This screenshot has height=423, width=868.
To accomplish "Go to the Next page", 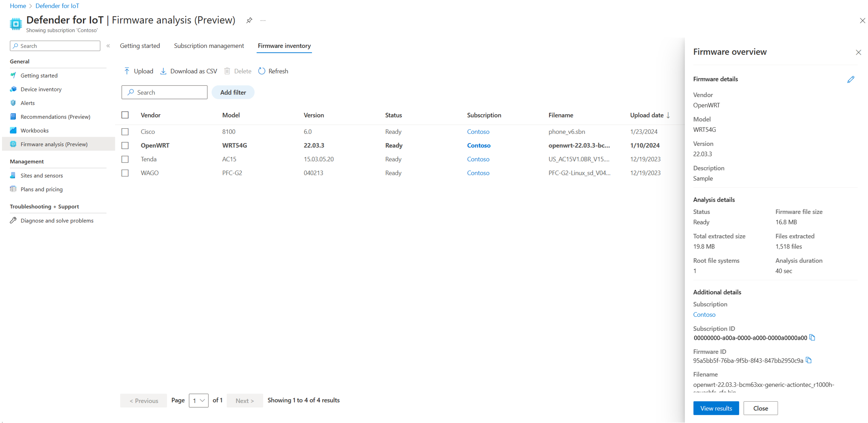I will (245, 400).
